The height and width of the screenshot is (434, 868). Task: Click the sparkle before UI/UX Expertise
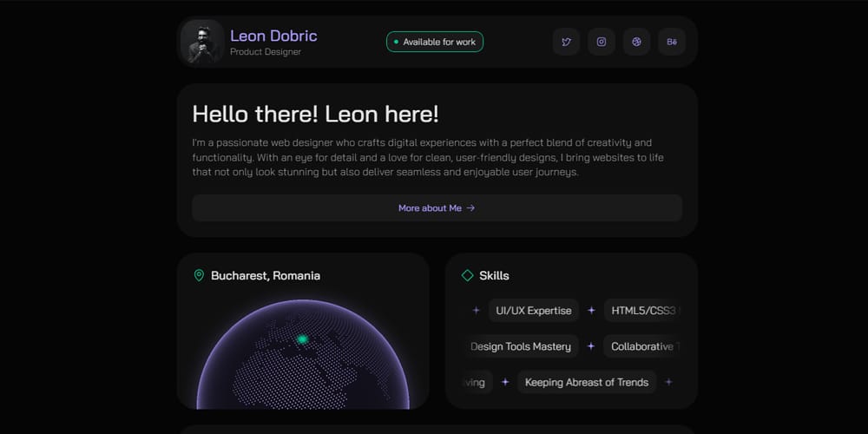[476, 310]
